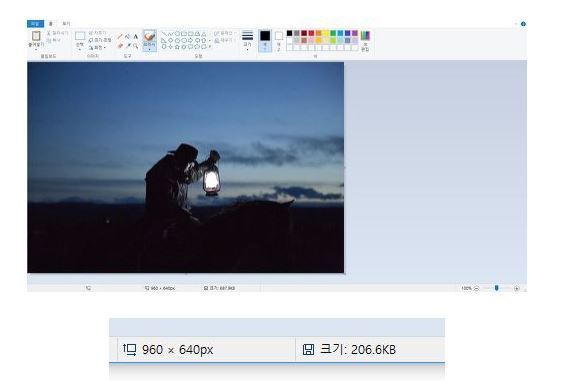Switch to the Home ribbon tab

point(50,24)
